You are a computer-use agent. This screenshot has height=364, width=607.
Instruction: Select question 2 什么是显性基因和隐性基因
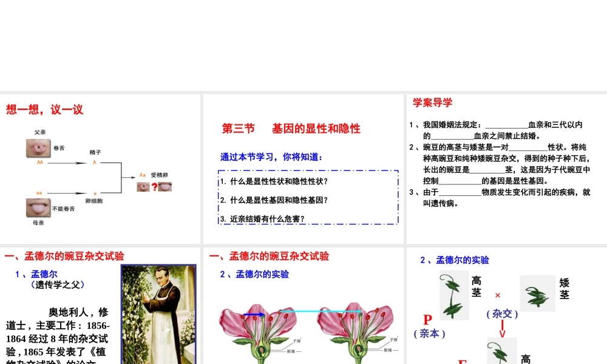pos(274,200)
